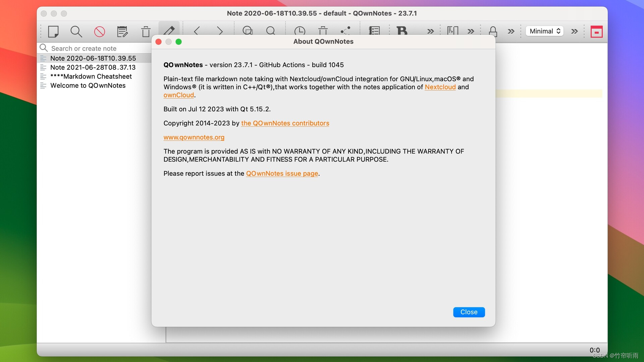Open the www.qownnotes.org link
Image resolution: width=644 pixels, height=362 pixels.
(194, 137)
